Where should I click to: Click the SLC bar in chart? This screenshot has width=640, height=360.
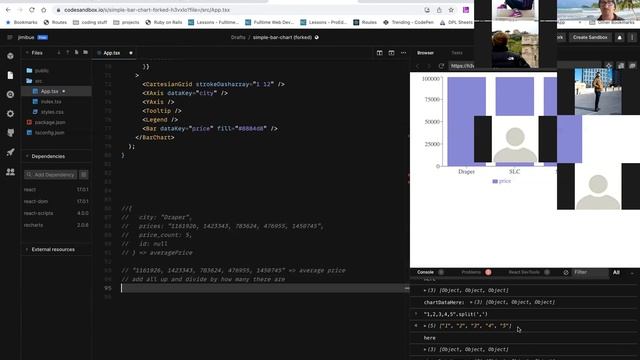pyautogui.click(x=514, y=96)
